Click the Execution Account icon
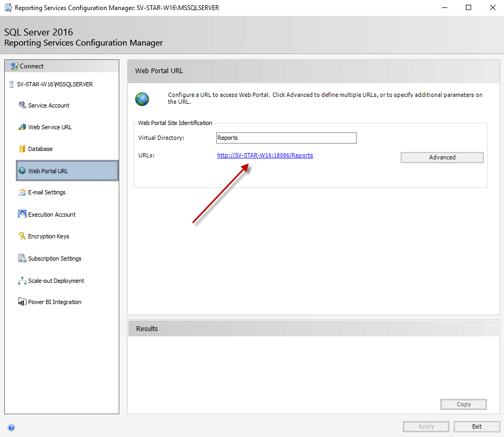The width and height of the screenshot is (504, 437). tap(22, 214)
